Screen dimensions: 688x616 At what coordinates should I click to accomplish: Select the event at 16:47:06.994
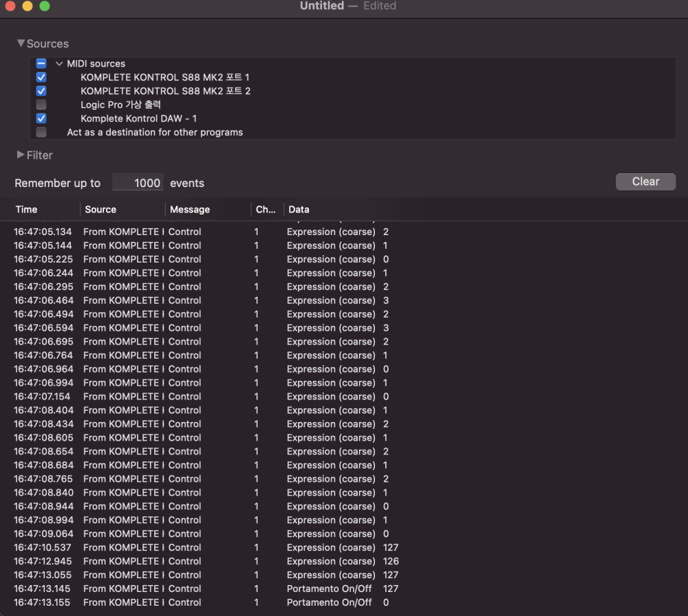344,383
